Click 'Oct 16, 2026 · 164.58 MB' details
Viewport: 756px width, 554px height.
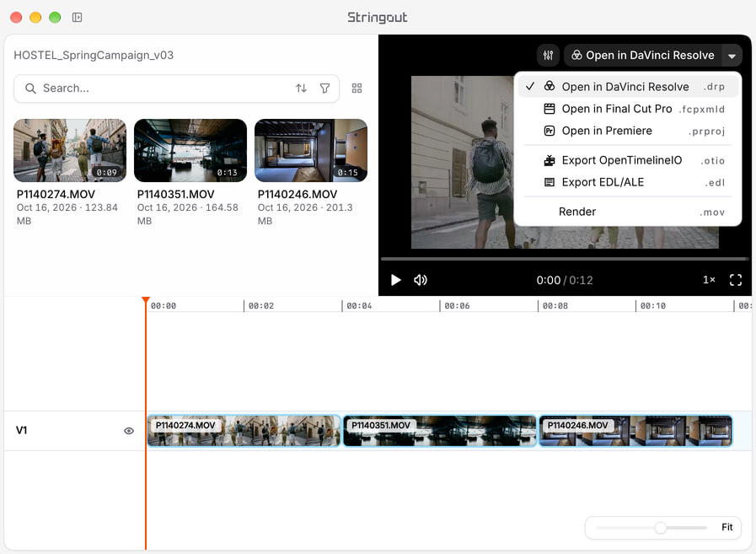coord(188,214)
